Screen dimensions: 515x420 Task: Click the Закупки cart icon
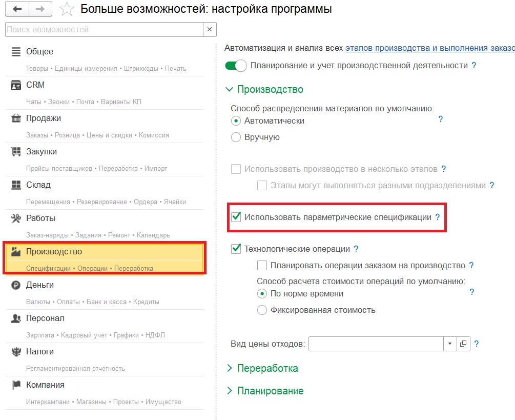coord(16,151)
